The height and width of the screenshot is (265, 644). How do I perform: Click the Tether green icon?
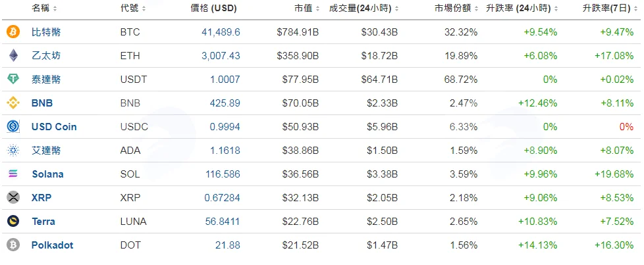click(x=13, y=79)
